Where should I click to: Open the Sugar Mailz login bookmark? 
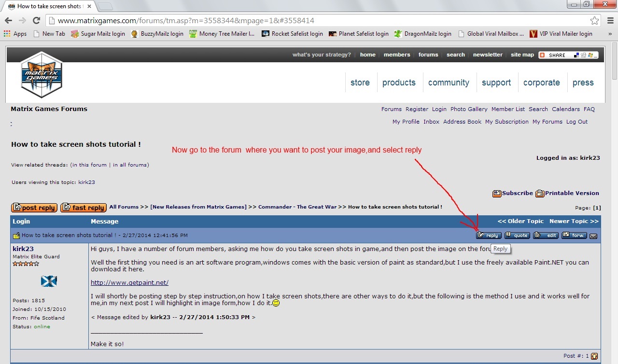coord(98,34)
